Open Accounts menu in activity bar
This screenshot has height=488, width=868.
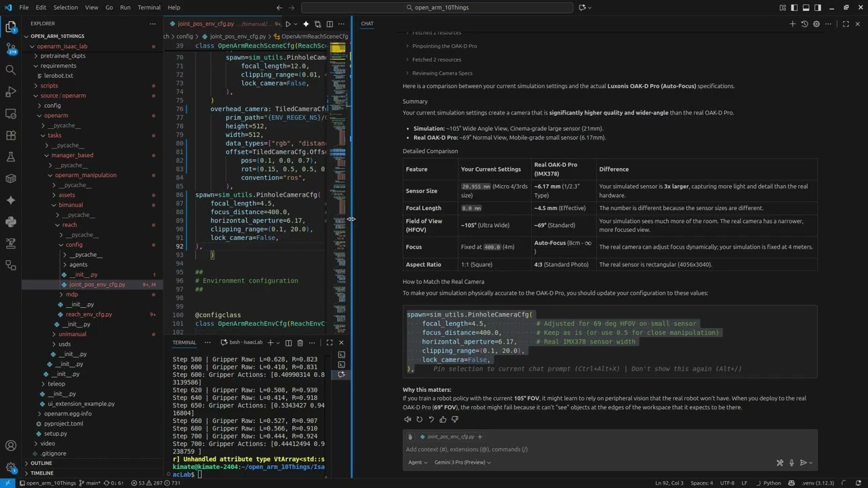tap(11, 446)
